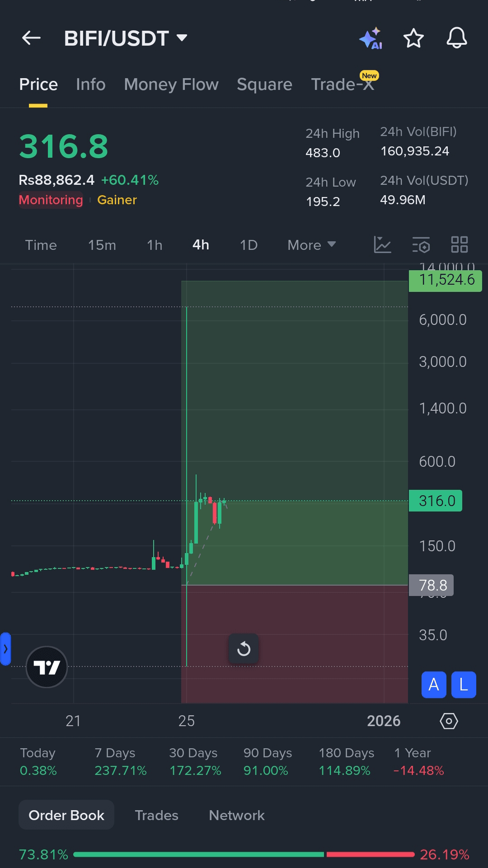The width and height of the screenshot is (488, 868).
Task: Click the Gainer tag
Action: (x=117, y=200)
